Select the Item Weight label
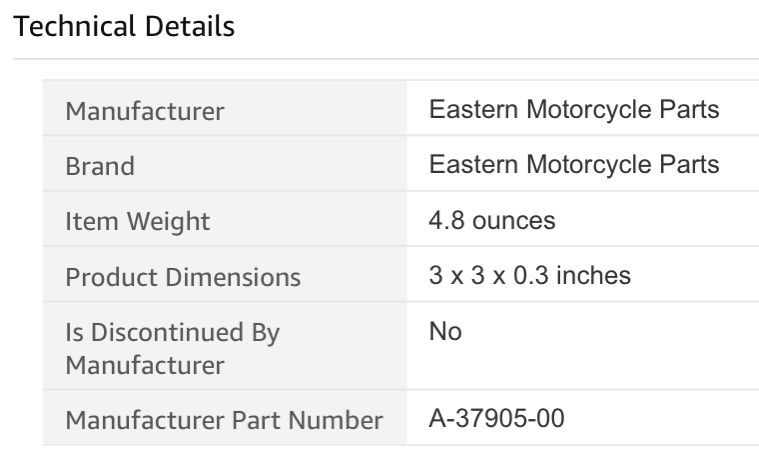This screenshot has width=759, height=459. [138, 221]
